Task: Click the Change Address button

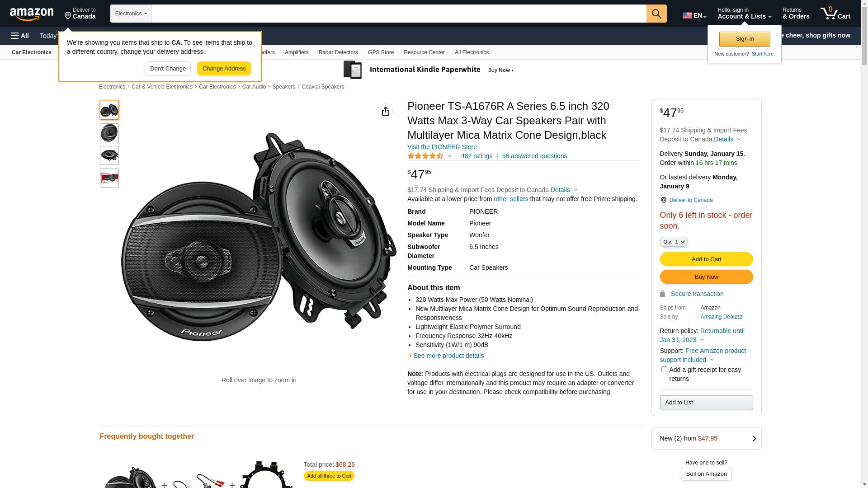Action: [x=224, y=69]
